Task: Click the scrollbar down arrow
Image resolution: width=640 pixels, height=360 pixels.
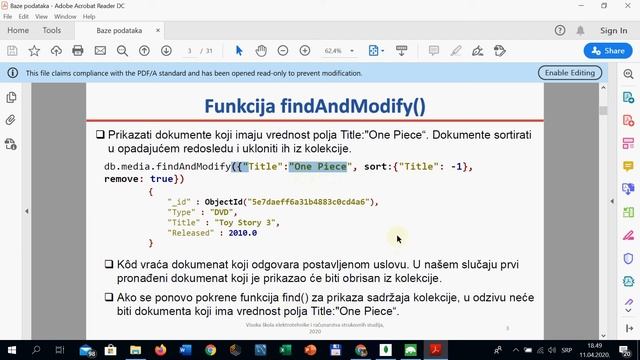Action: click(604, 335)
